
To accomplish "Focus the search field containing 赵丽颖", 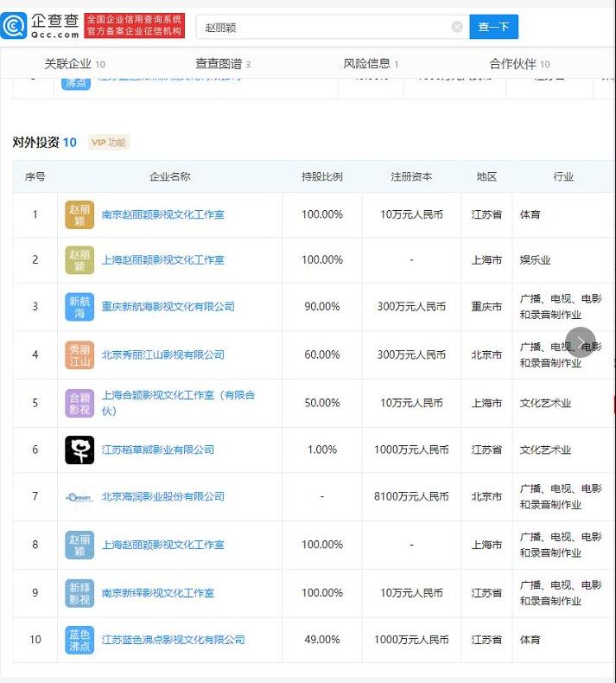I will 333,27.
